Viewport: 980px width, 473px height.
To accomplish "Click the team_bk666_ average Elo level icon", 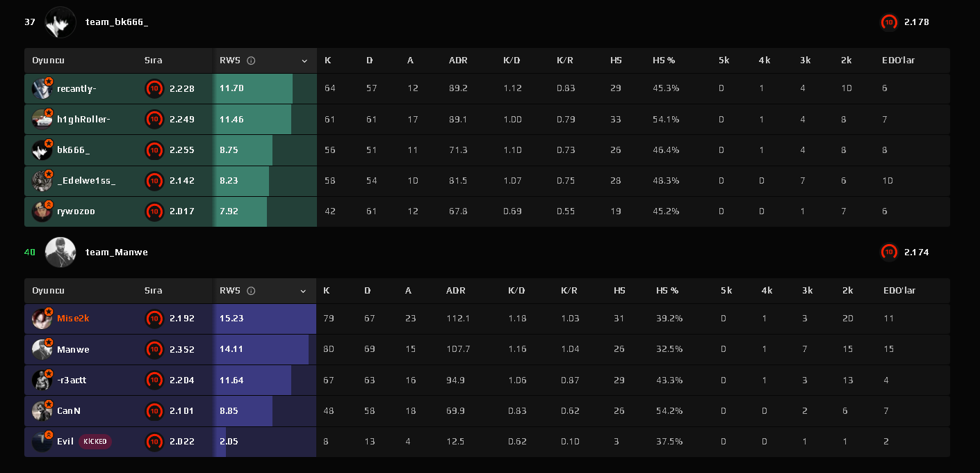I will (x=889, y=22).
